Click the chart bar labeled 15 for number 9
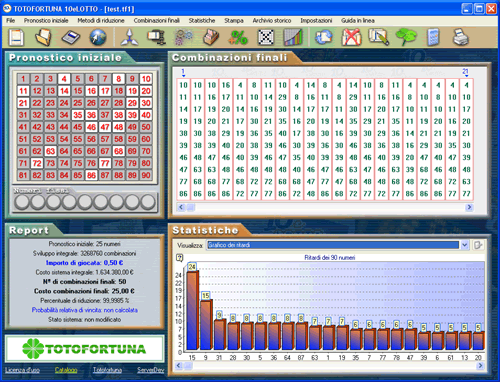The image size is (500, 382). pyautogui.click(x=206, y=325)
